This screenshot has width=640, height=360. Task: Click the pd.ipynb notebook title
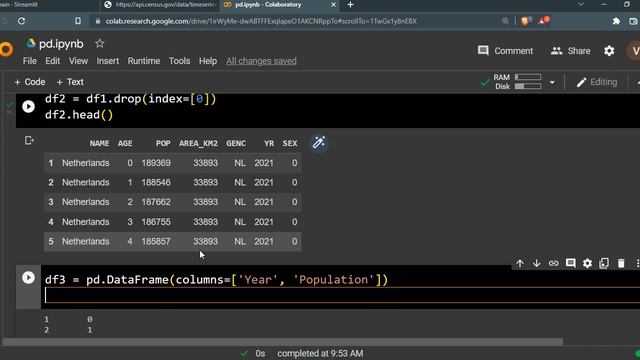click(61, 44)
